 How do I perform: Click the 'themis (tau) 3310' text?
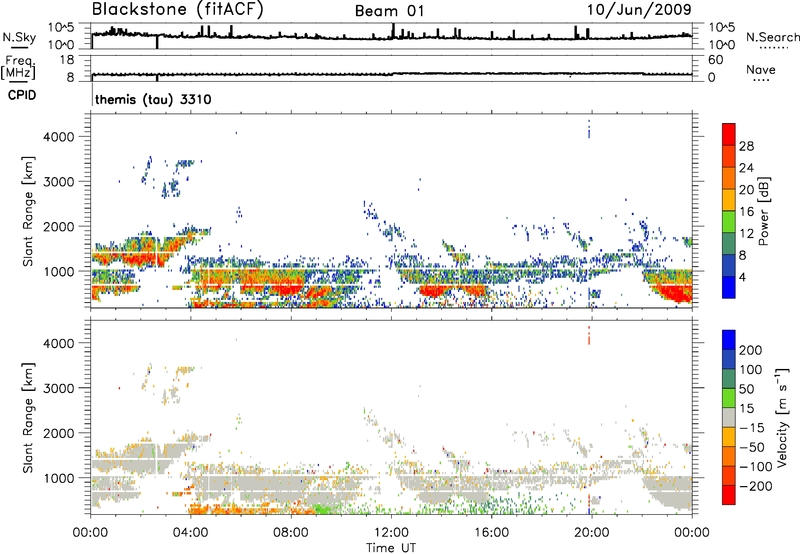[x=153, y=99]
